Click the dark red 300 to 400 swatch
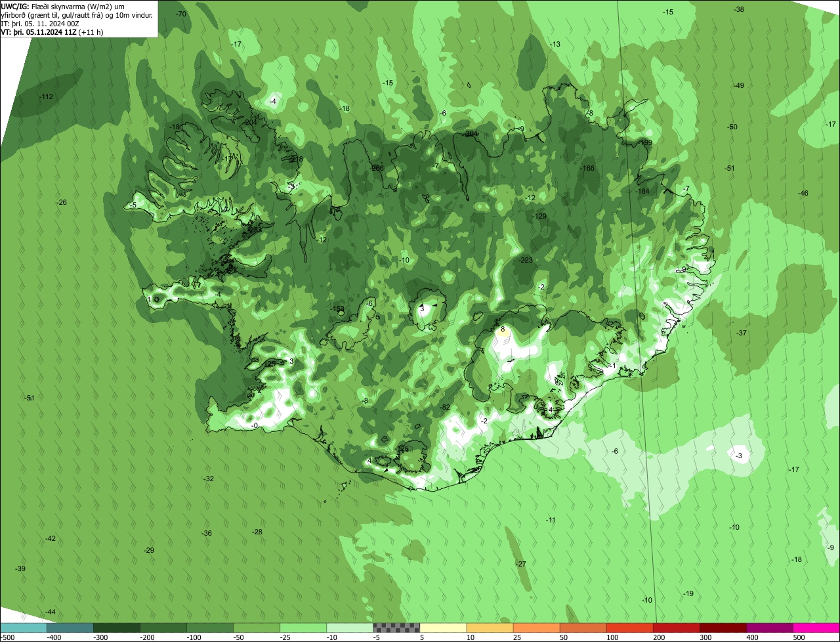This screenshot has width=840, height=642. point(722,628)
